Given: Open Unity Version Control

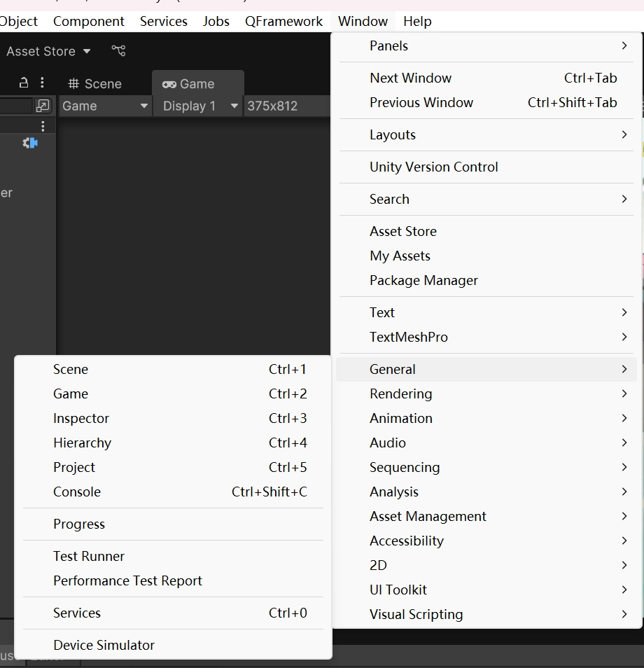Looking at the screenshot, I should point(486,167).
